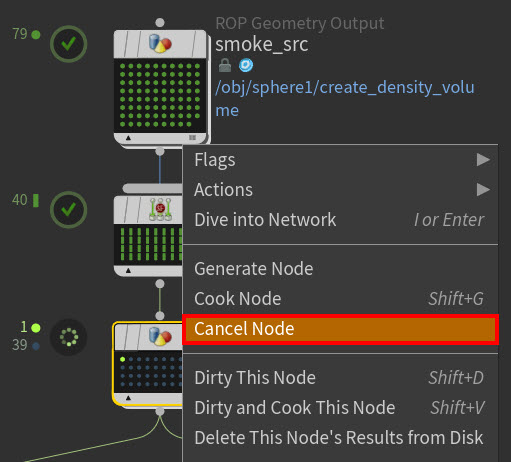This screenshot has width=511, height=462.
Task: Toggle the grid icon at smoke_src node's bottom right
Action: pos(192,137)
